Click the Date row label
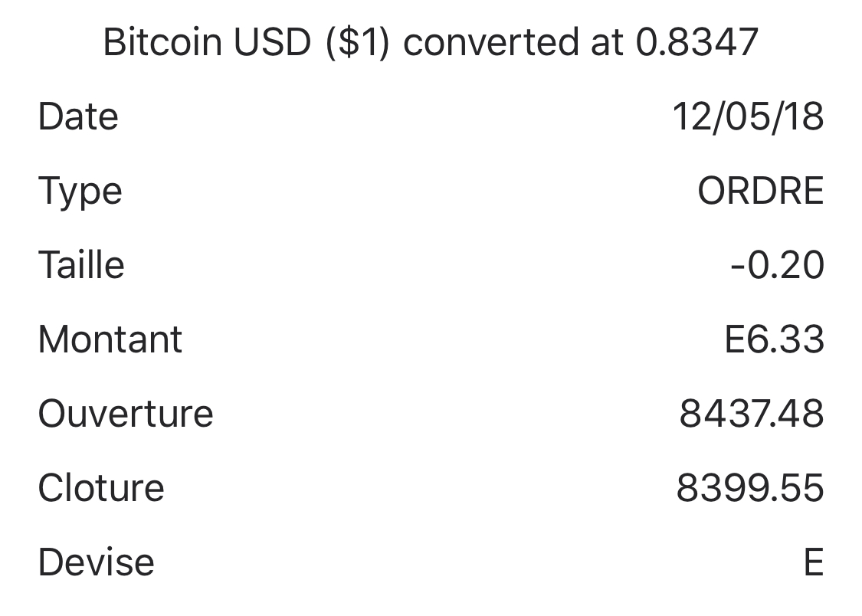The width and height of the screenshot is (862, 616). pyautogui.click(x=78, y=117)
